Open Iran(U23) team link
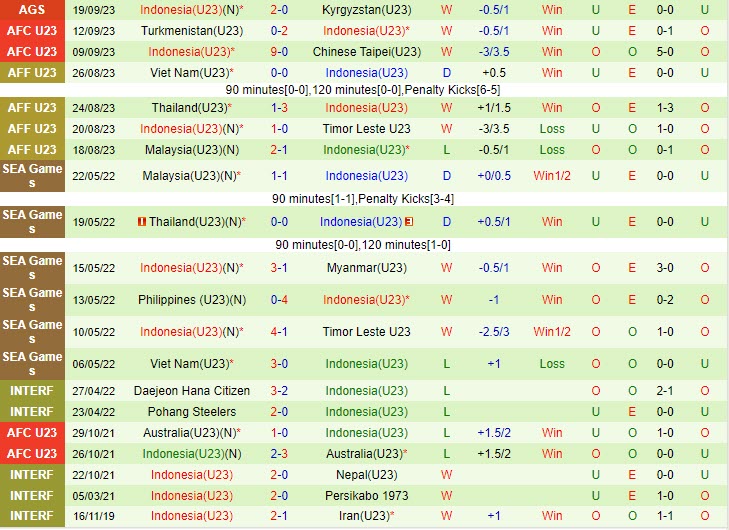Image resolution: width=729 pixels, height=530 pixels. (x=366, y=516)
